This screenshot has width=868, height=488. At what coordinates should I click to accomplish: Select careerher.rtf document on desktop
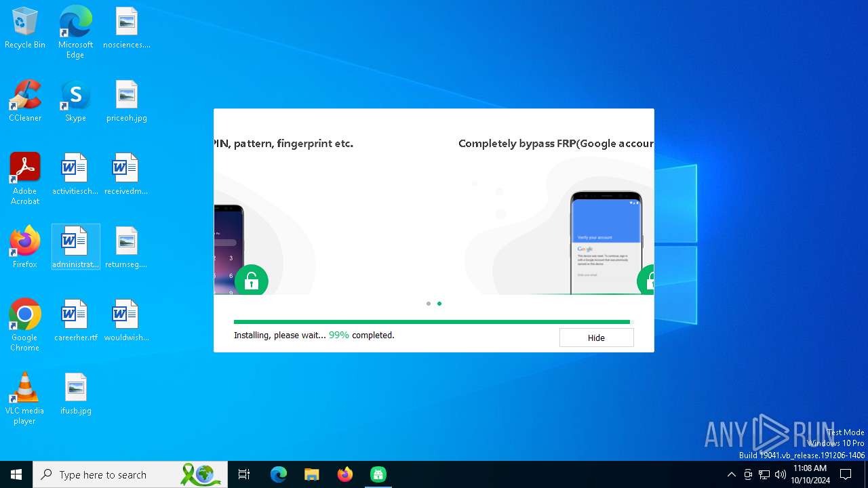tap(75, 321)
